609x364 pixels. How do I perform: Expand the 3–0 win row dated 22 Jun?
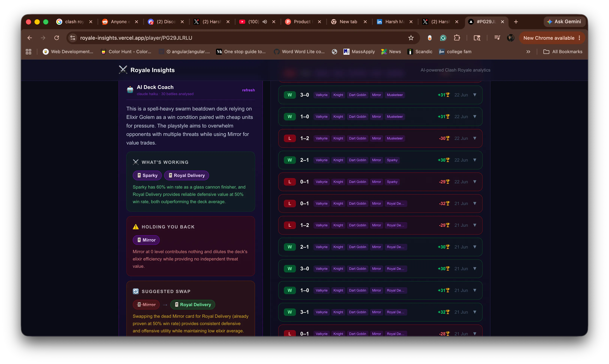[x=475, y=95]
